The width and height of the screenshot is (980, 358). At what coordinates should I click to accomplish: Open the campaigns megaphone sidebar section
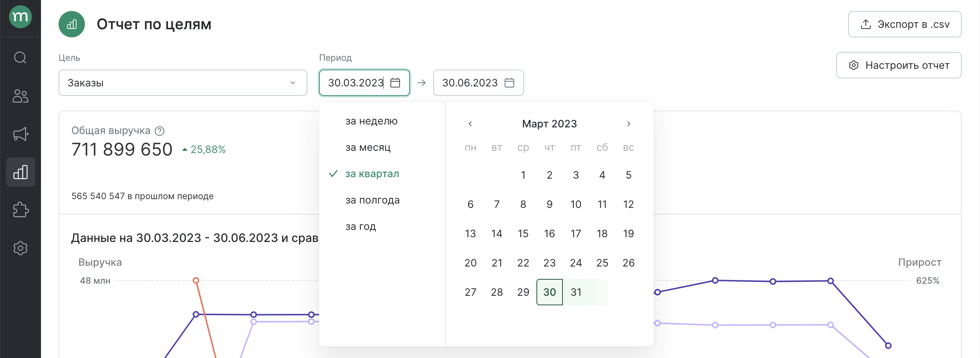point(20,134)
